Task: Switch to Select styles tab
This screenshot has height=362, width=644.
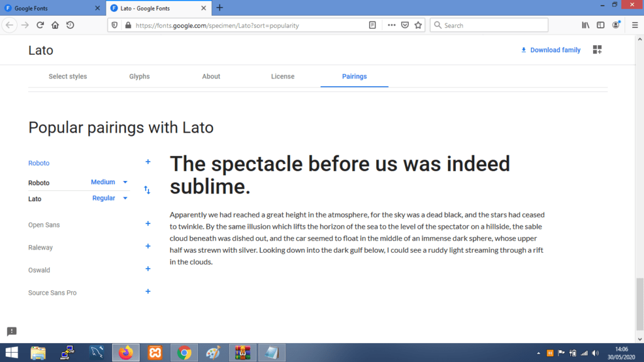Action: tap(68, 76)
